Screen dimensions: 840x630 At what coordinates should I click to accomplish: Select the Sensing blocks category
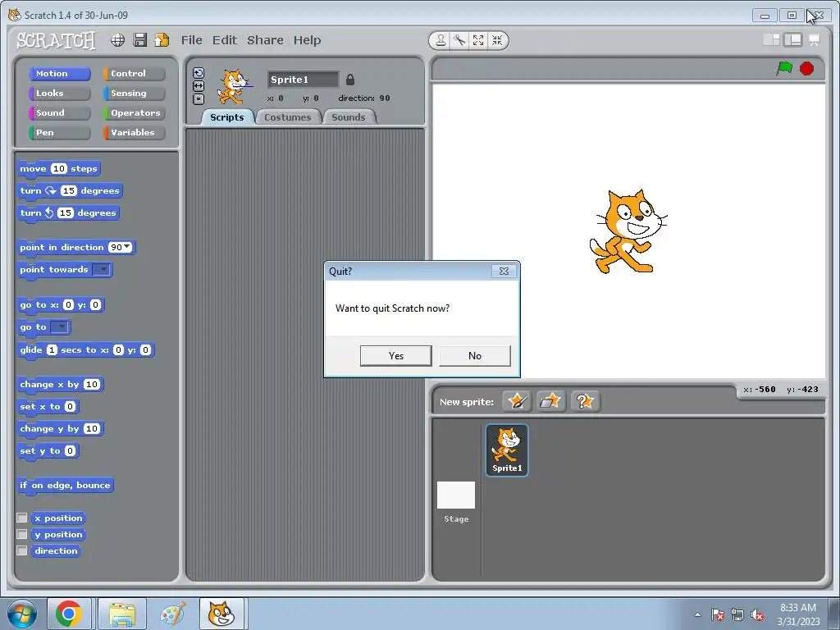tap(134, 94)
